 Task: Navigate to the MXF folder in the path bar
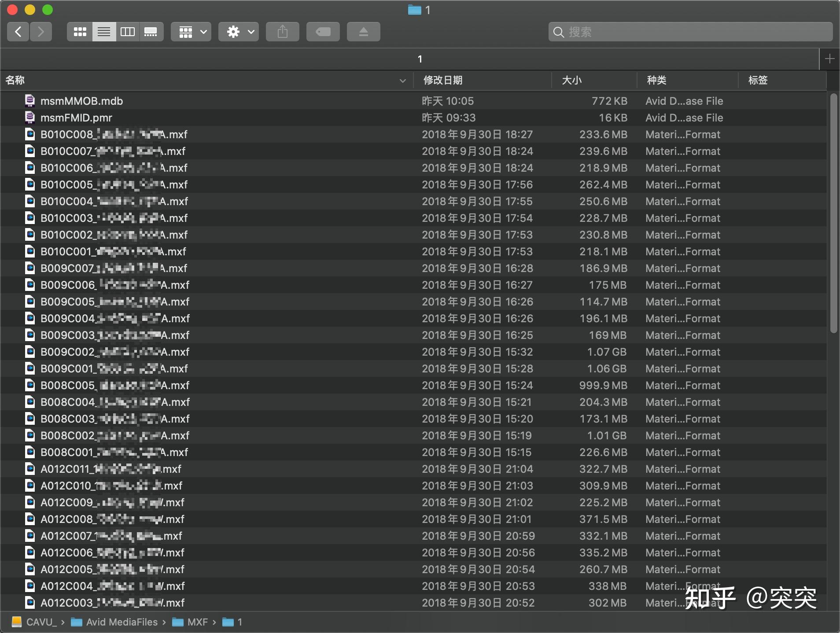(198, 622)
